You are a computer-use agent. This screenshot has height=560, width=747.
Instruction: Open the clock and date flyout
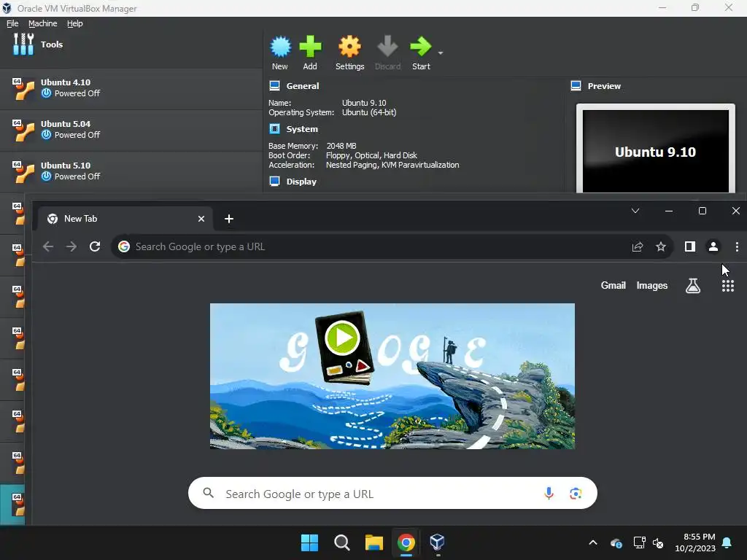(695, 542)
